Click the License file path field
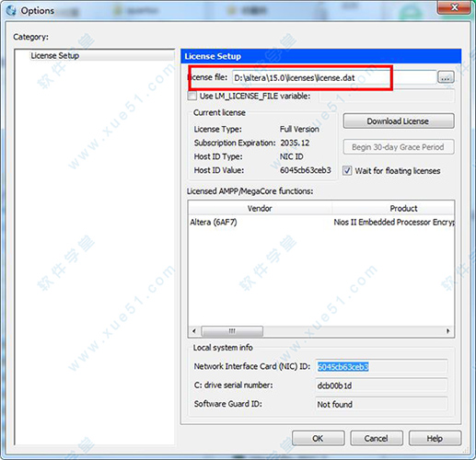This screenshot has height=460, width=476. (334, 77)
